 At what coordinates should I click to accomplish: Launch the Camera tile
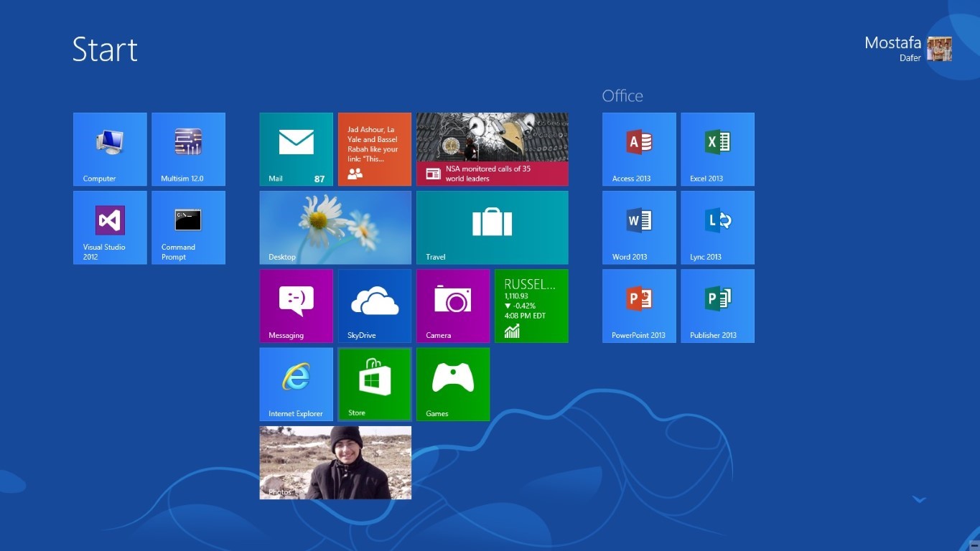click(x=453, y=306)
